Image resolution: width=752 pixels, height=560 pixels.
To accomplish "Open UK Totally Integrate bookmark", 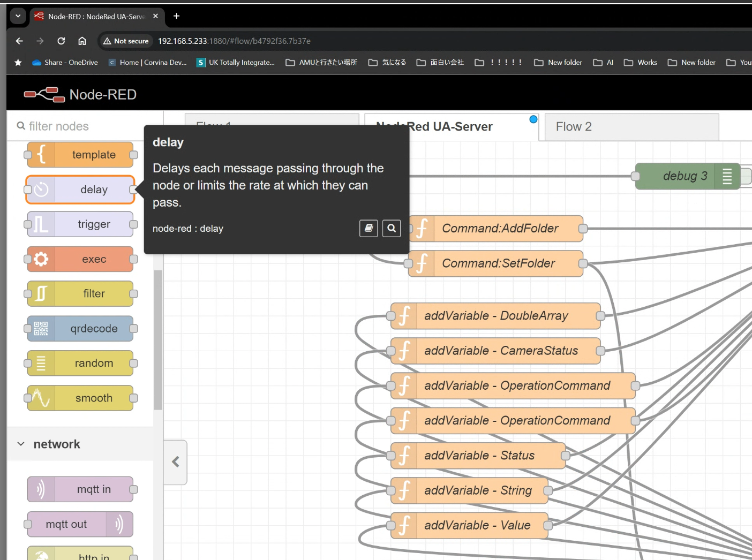I will pyautogui.click(x=236, y=63).
